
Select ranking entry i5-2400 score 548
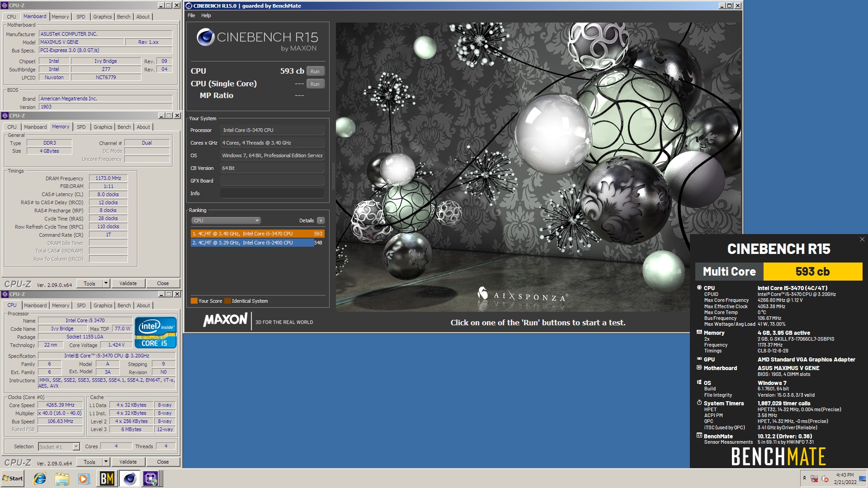(258, 243)
